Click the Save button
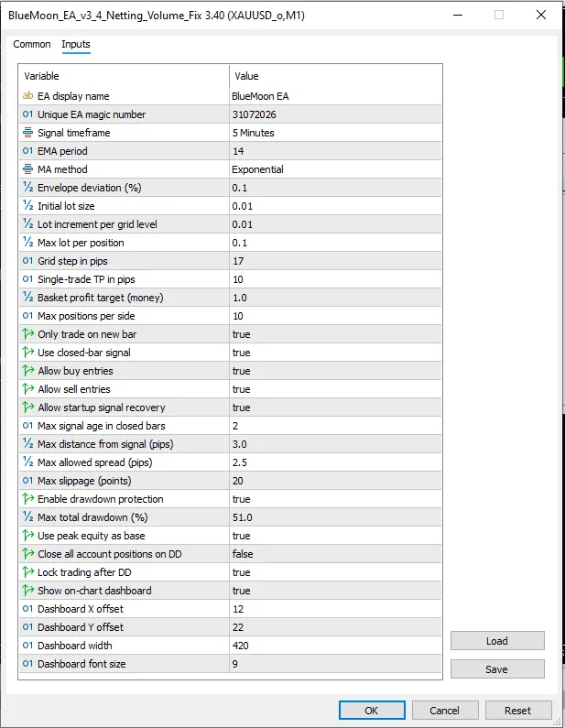 point(497,669)
